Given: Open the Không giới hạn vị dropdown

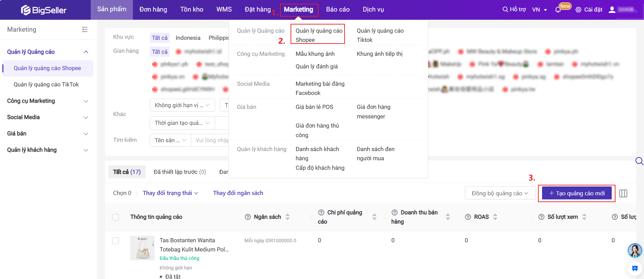Looking at the screenshot, I should point(182,105).
